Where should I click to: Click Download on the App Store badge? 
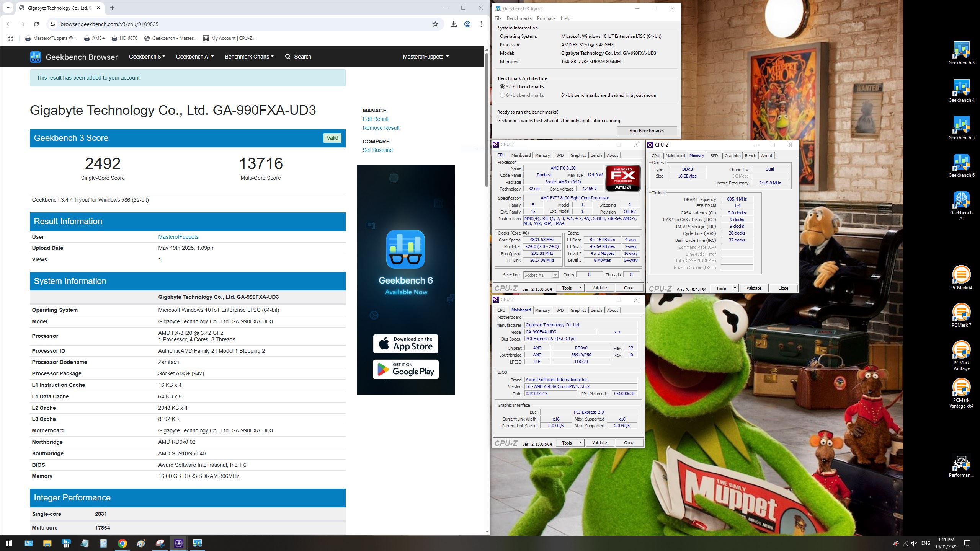tap(405, 344)
